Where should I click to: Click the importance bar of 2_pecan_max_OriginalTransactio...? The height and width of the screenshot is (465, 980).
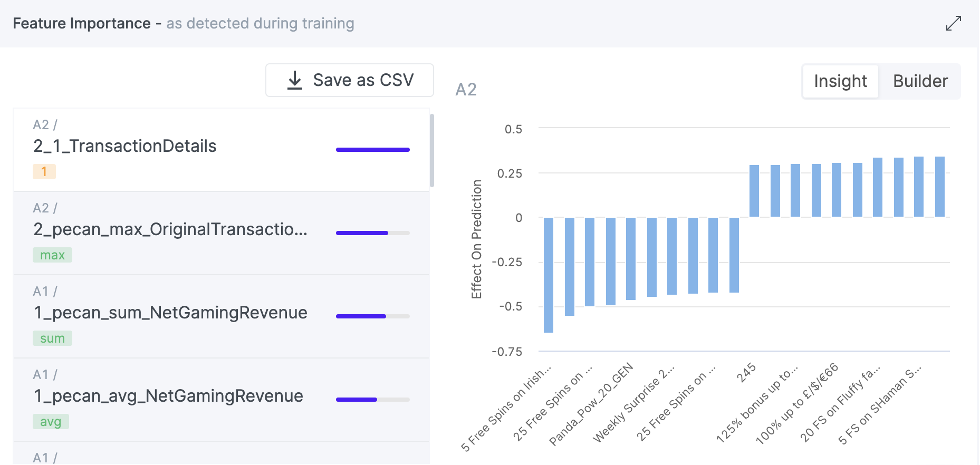tap(373, 233)
